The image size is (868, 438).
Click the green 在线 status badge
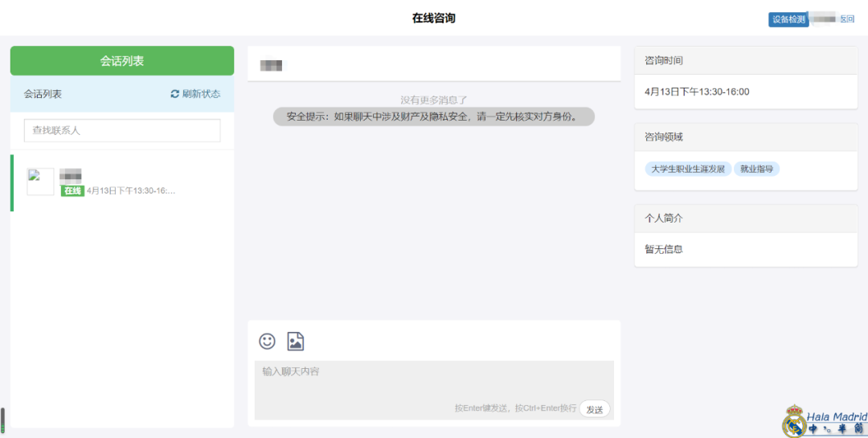72,190
